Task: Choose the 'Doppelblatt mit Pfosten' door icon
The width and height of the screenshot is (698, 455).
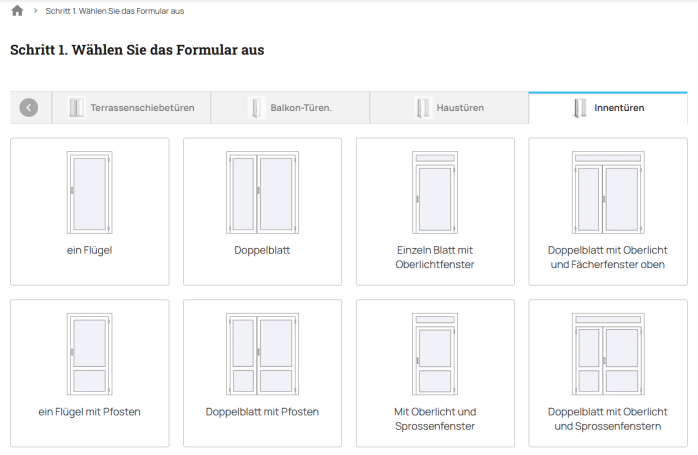Action: 262,354
